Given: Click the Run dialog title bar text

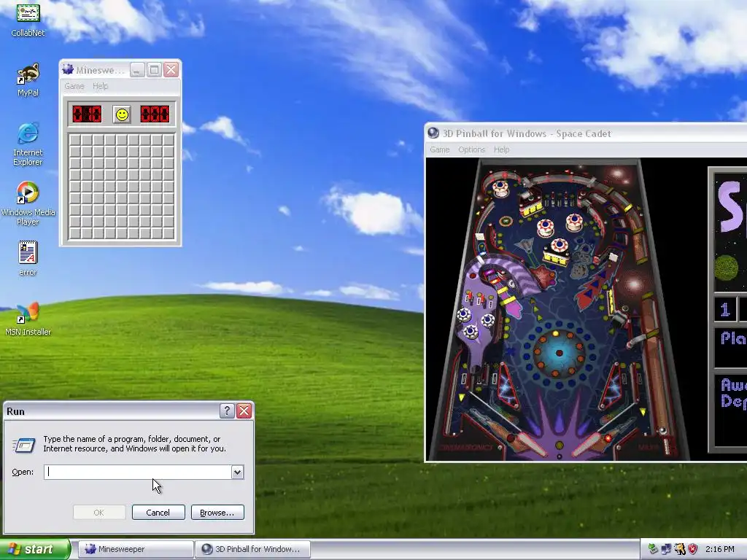Looking at the screenshot, I should pos(16,411).
